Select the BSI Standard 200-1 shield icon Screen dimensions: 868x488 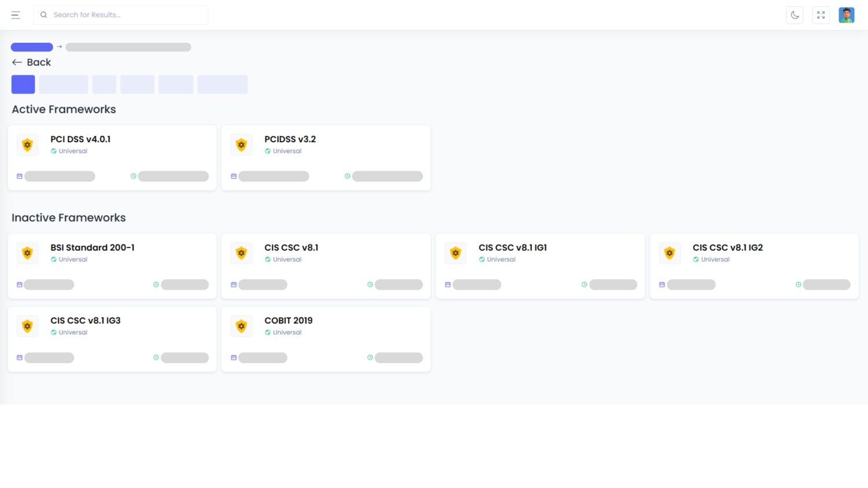(27, 253)
